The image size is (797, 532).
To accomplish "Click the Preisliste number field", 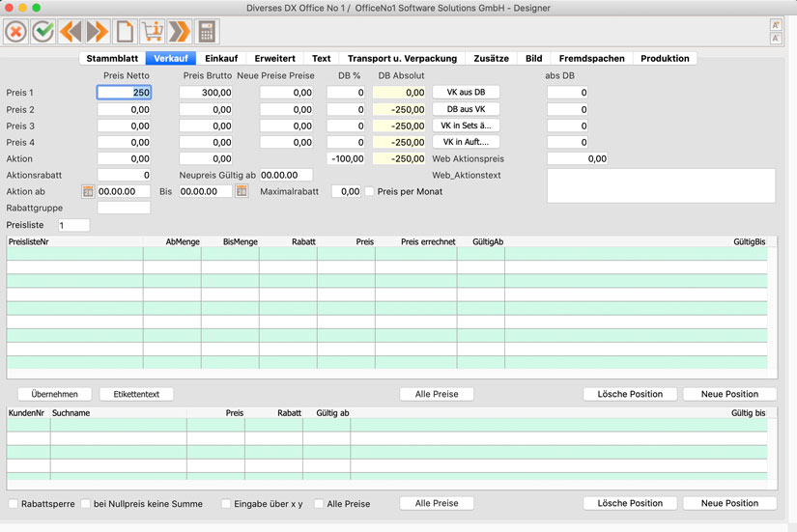I will pyautogui.click(x=73, y=225).
